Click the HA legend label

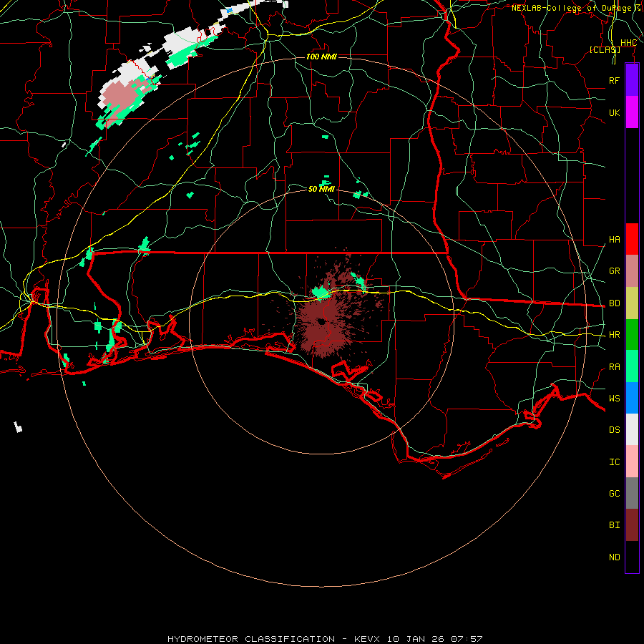click(614, 240)
